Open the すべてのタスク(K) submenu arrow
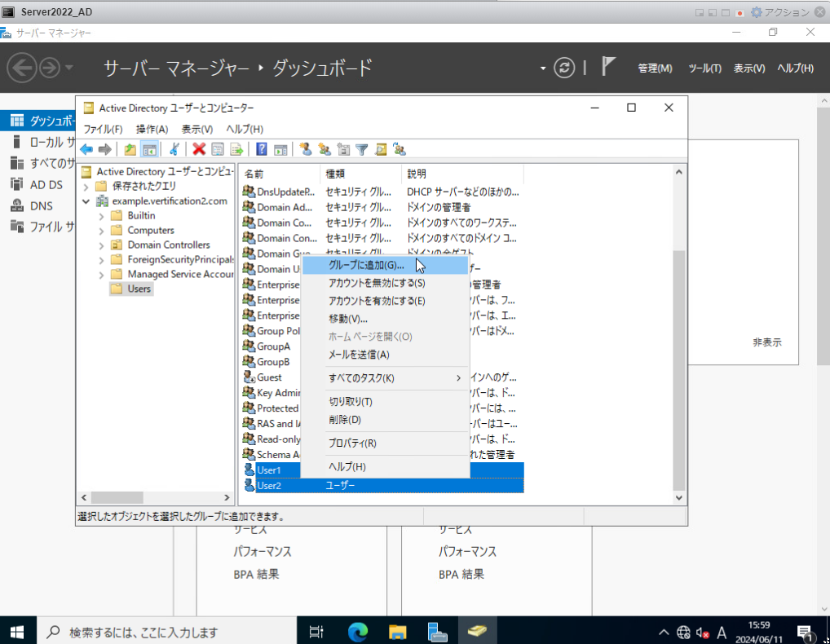Screen dimensions: 830x644 458,377
